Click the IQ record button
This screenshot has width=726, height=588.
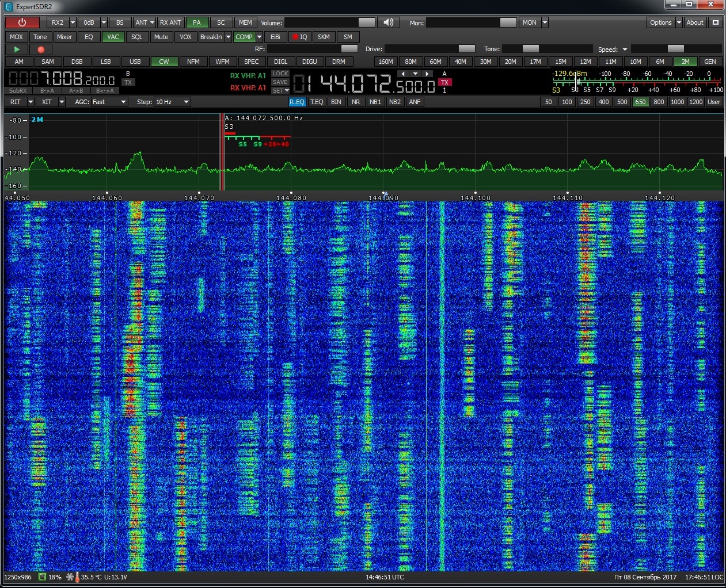coord(299,37)
